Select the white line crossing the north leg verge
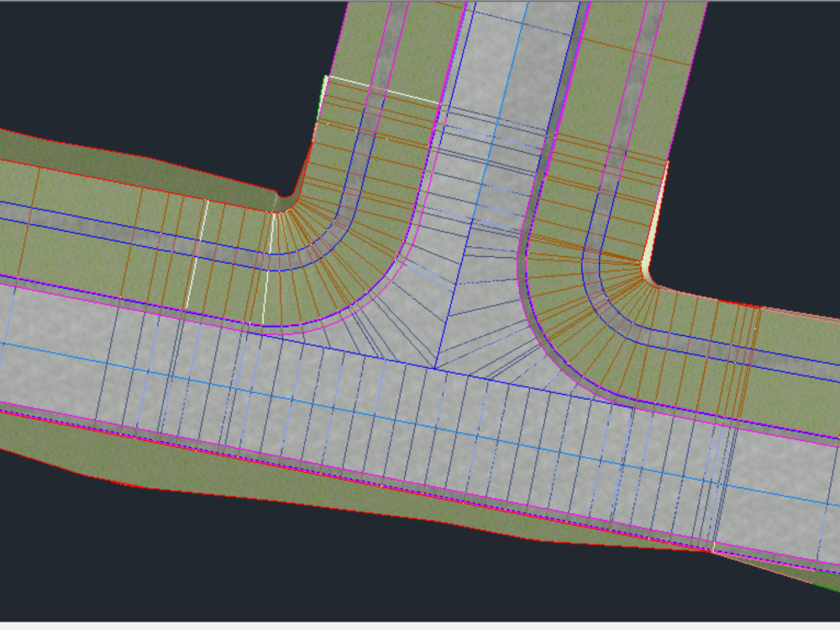The width and height of the screenshot is (840, 630). coord(382,90)
